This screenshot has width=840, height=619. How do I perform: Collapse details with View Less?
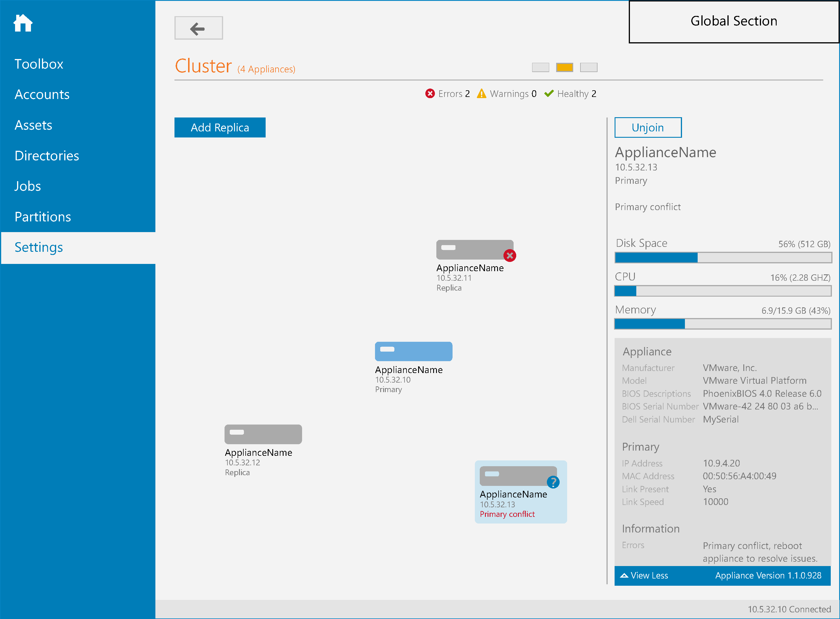point(644,576)
